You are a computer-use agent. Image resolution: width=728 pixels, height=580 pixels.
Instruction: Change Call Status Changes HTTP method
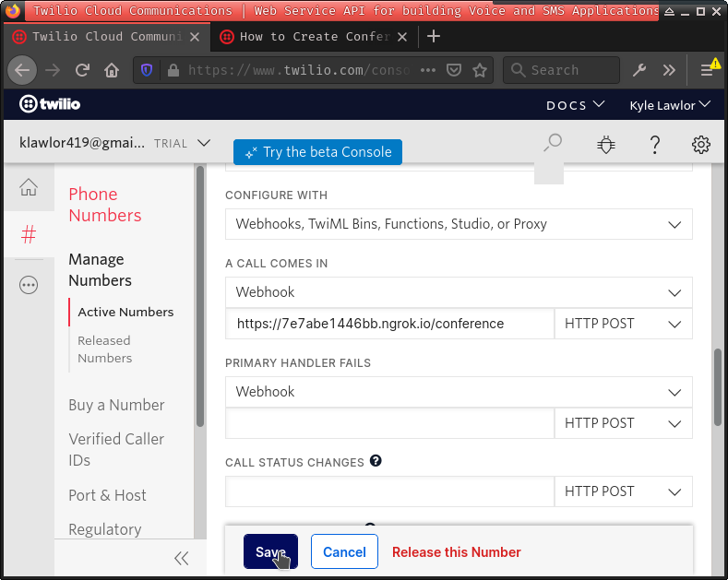point(623,491)
